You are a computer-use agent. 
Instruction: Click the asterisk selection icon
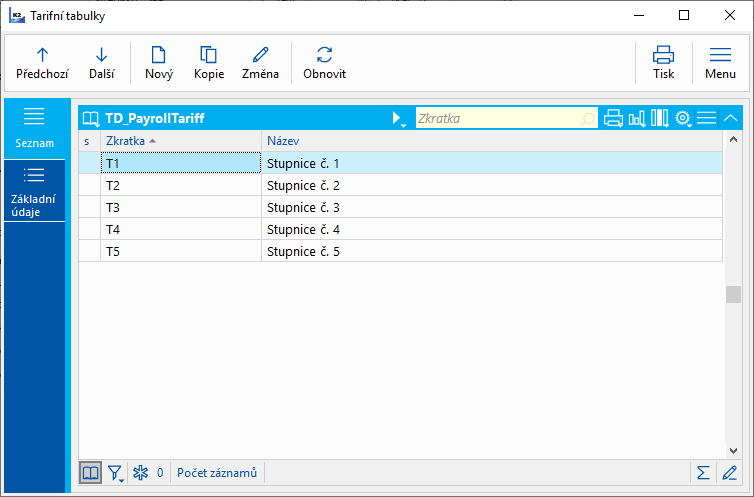pyautogui.click(x=140, y=473)
